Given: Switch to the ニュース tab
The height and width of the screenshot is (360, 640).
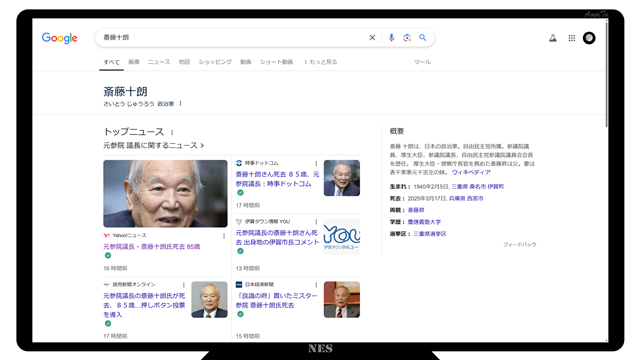Looking at the screenshot, I should pos(159,62).
